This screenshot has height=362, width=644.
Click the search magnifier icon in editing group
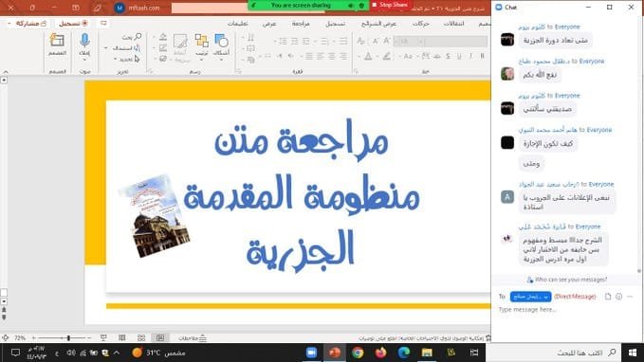coord(138,37)
